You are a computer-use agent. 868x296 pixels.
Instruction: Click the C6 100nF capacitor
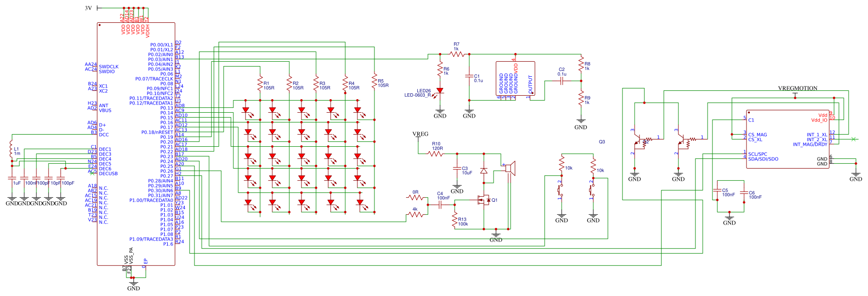[x=744, y=192]
